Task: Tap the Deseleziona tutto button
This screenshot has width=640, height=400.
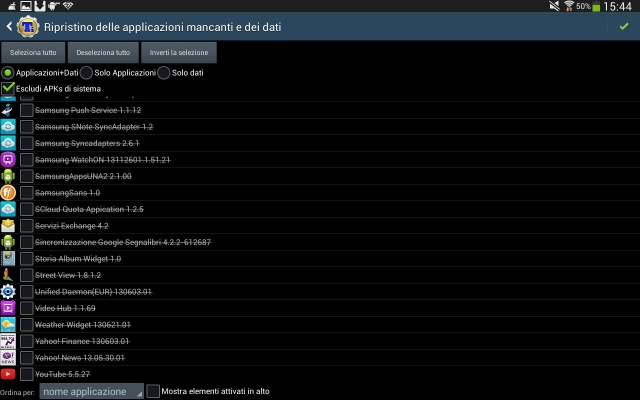Action: (103, 53)
